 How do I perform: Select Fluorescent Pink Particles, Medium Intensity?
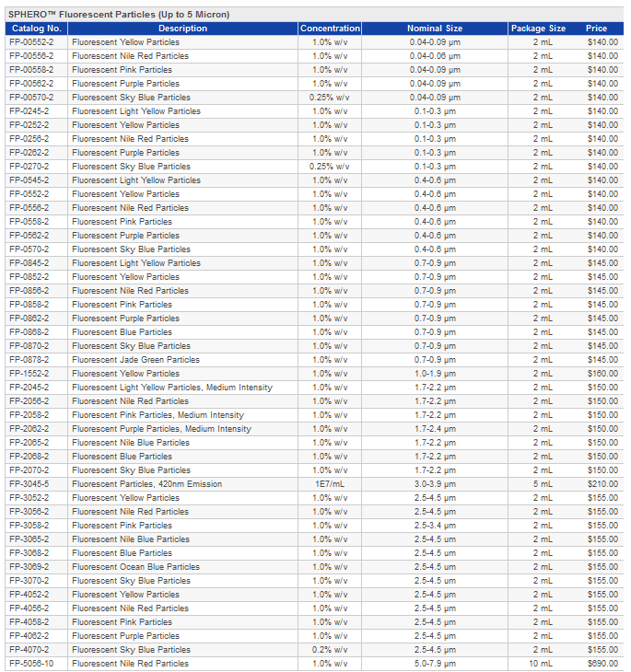coord(158,415)
